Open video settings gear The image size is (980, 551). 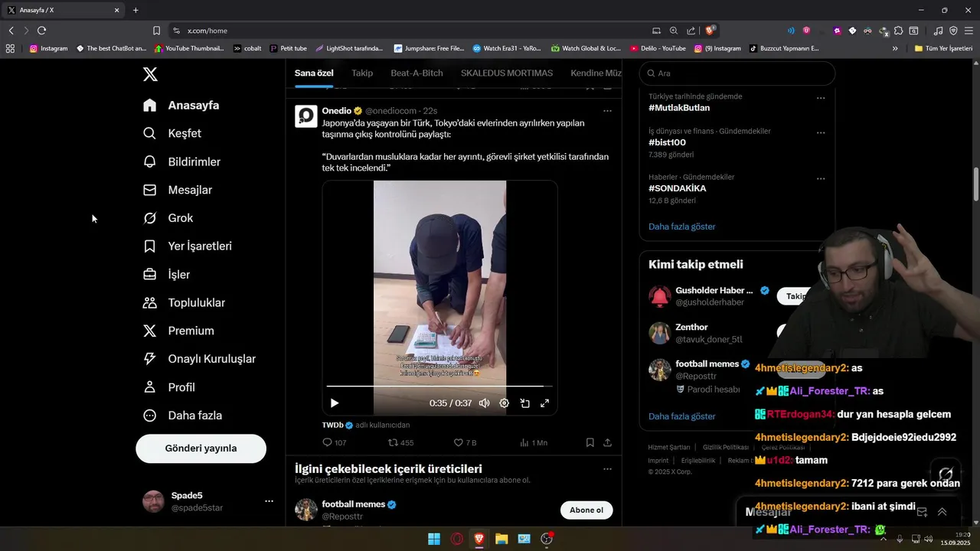coord(505,403)
